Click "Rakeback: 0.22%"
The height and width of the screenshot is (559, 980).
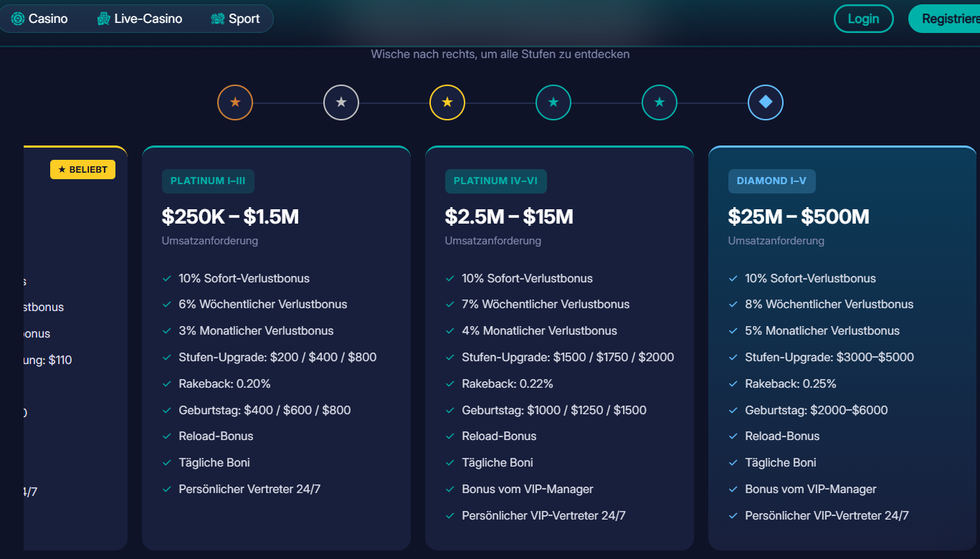[508, 384]
